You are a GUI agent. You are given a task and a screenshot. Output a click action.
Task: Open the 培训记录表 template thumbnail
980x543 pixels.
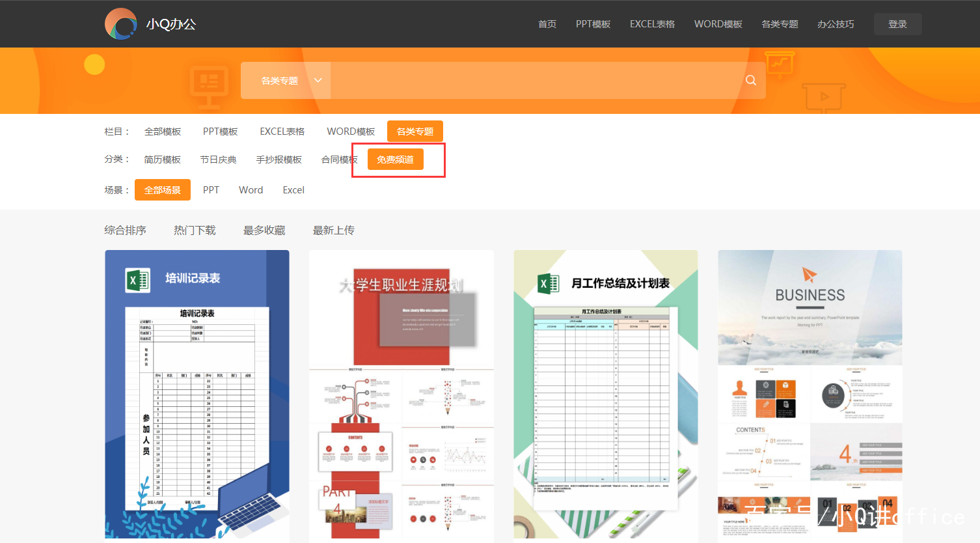197,395
